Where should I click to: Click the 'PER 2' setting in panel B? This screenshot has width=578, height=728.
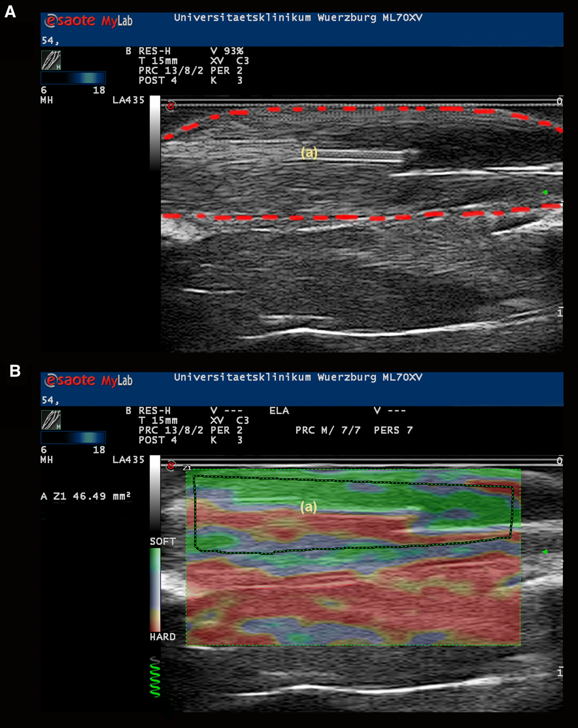[226, 430]
